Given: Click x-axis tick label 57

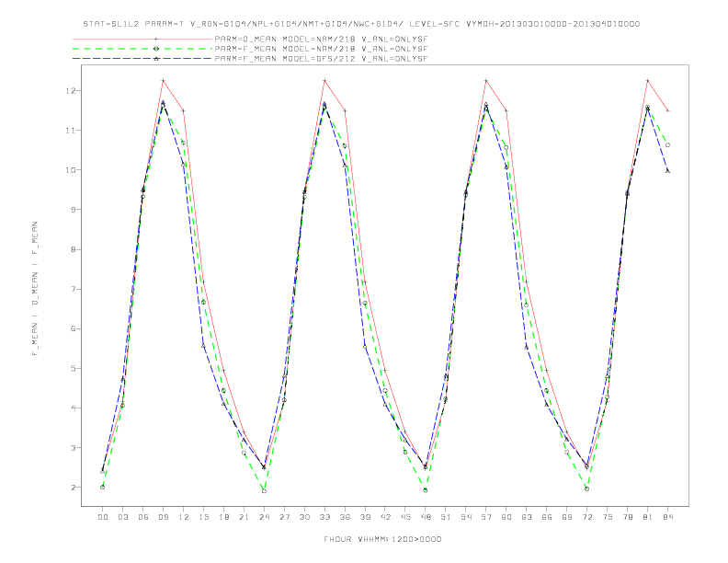Looking at the screenshot, I should (x=486, y=517).
